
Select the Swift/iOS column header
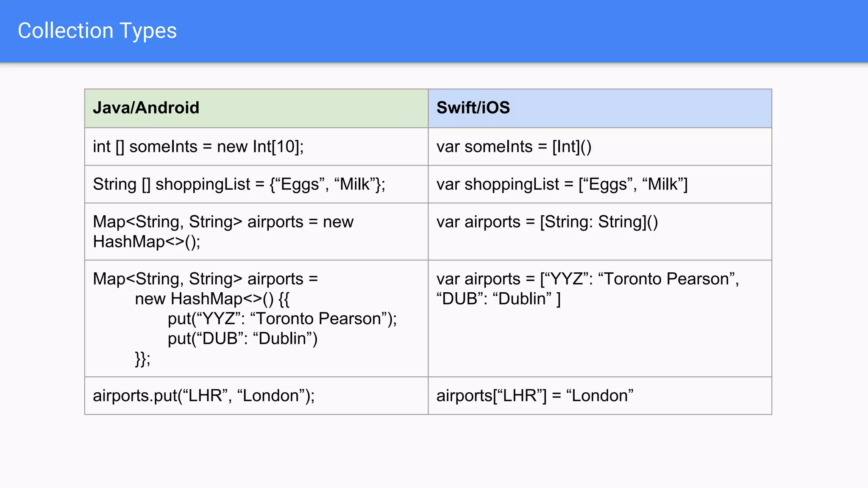[x=473, y=108]
